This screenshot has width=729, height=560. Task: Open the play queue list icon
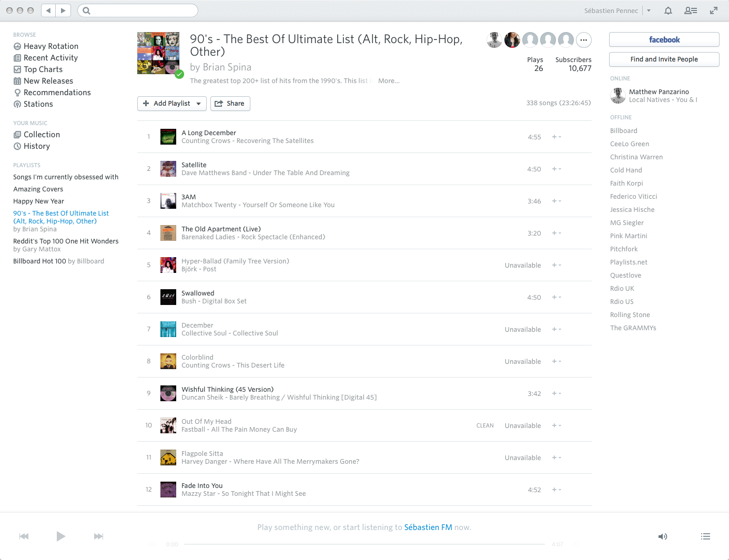[x=705, y=536]
